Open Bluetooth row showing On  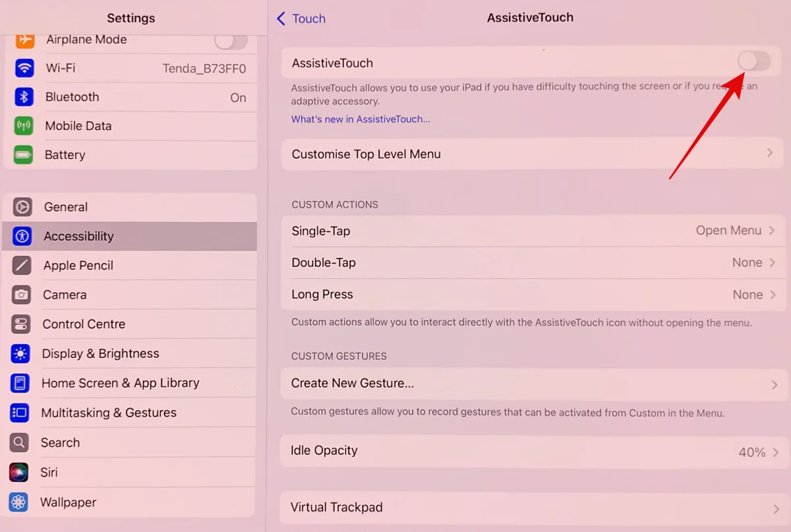[x=131, y=97]
